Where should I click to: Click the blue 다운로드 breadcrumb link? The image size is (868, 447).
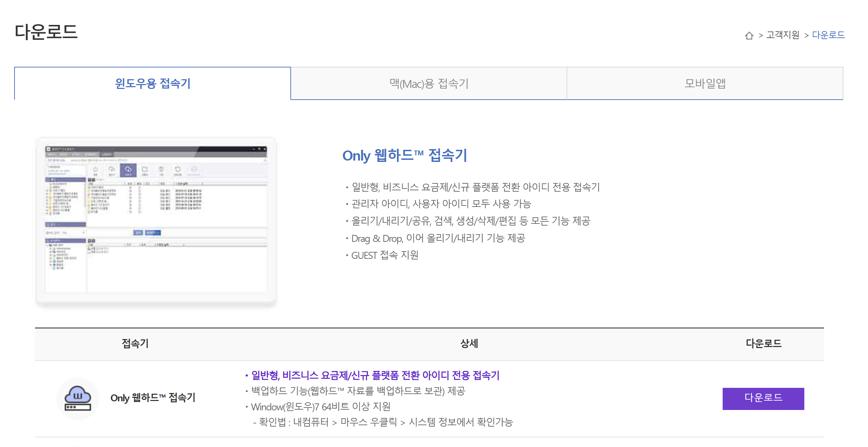[828, 35]
